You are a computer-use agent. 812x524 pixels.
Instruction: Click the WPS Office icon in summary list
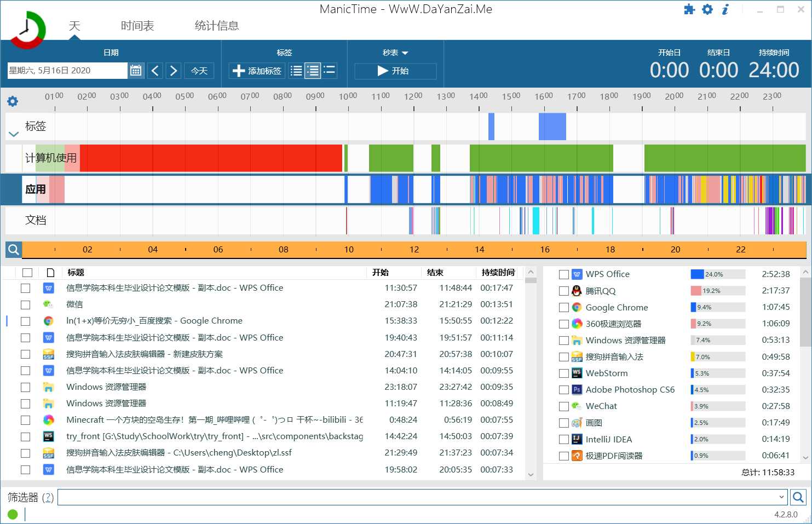577,274
